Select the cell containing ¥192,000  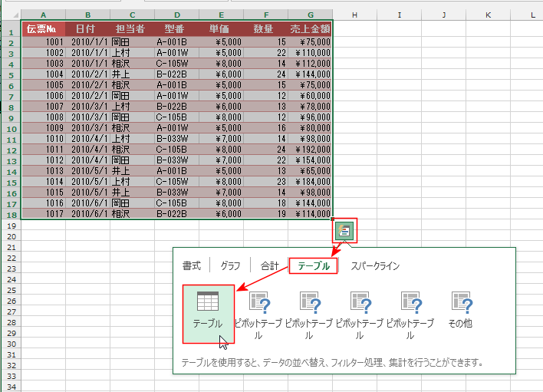[310, 150]
